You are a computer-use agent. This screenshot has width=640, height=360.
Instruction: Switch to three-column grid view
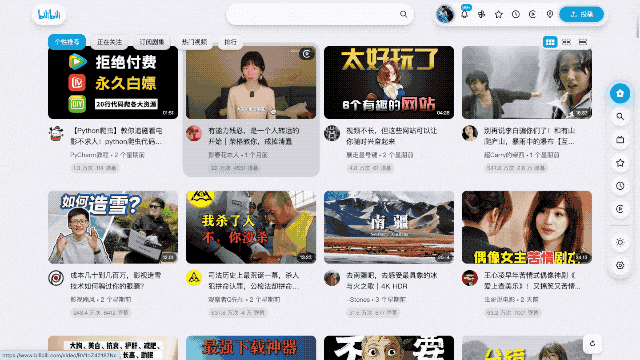pyautogui.click(x=550, y=42)
